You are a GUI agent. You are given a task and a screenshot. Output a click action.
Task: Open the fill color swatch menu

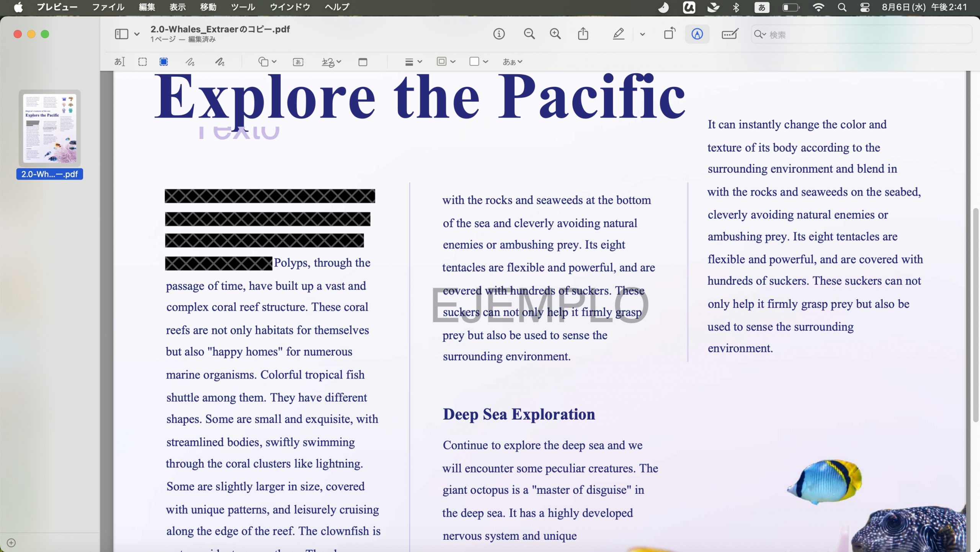point(479,62)
